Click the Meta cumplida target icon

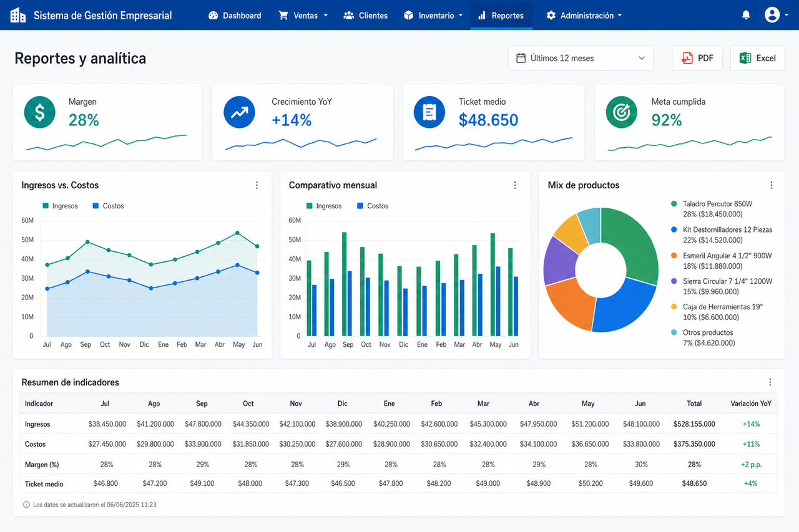[x=622, y=112]
